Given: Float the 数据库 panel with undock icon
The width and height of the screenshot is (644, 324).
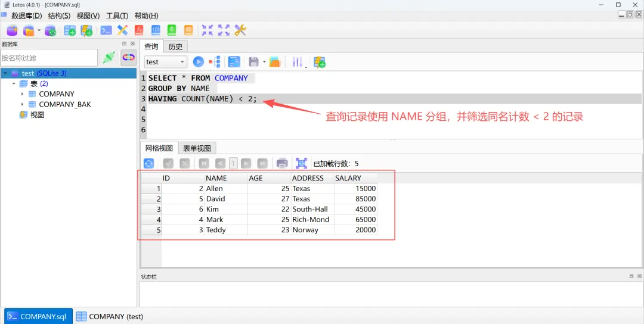Looking at the screenshot, I should (x=125, y=43).
